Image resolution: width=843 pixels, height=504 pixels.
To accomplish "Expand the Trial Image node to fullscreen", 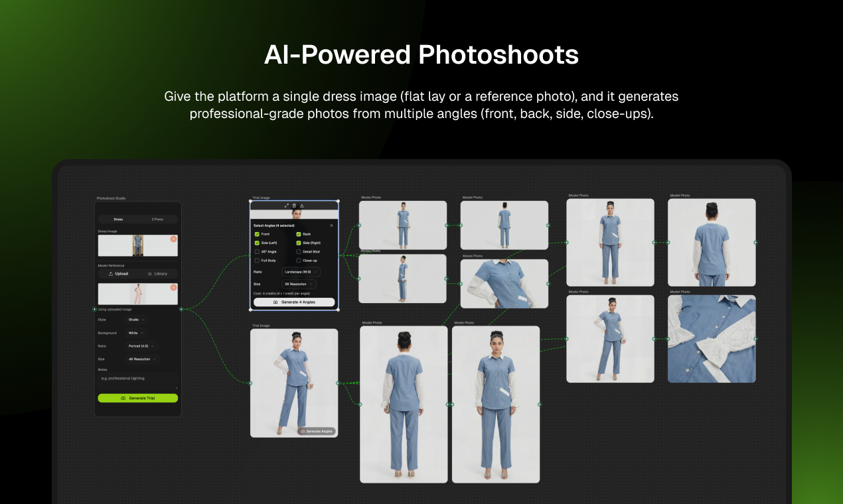I will 287,206.
